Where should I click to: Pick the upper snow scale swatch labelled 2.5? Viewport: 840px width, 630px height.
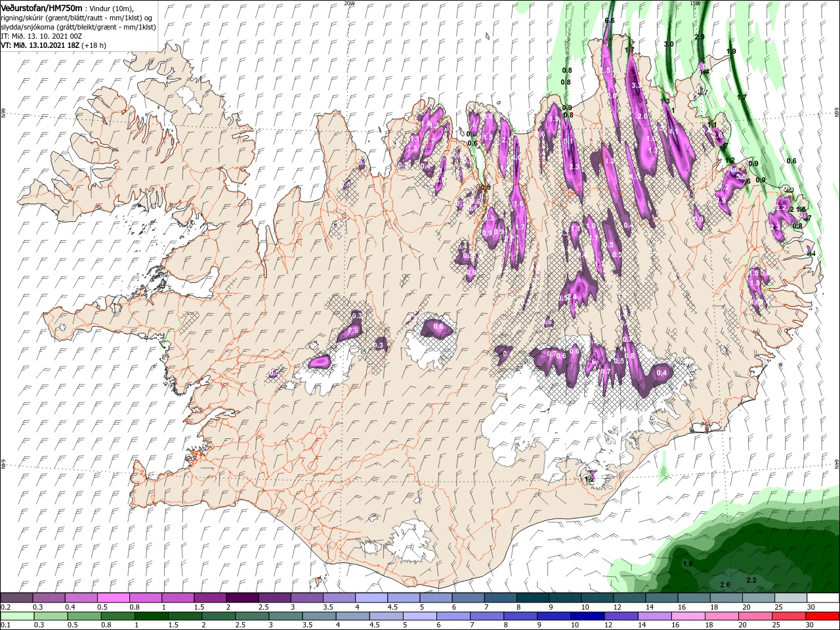point(274,598)
